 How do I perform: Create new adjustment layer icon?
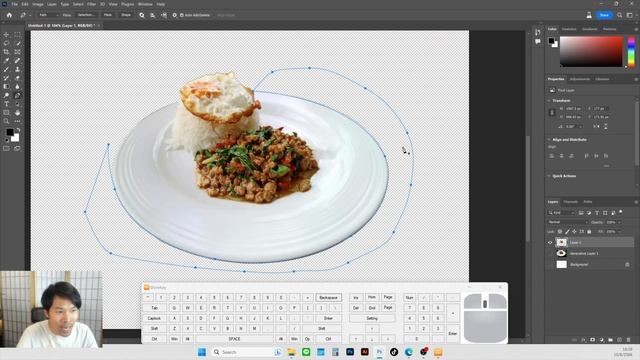point(601,340)
